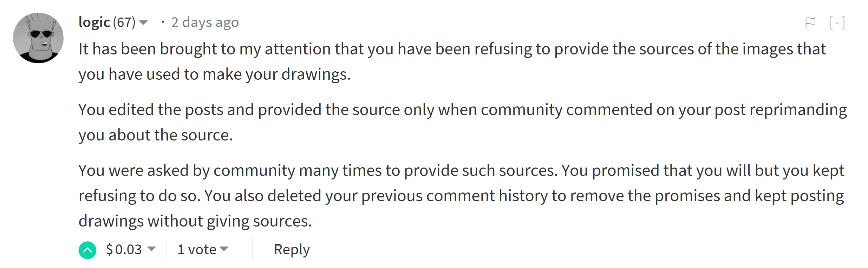Collapse the comment using the [-] toggle

(x=837, y=23)
